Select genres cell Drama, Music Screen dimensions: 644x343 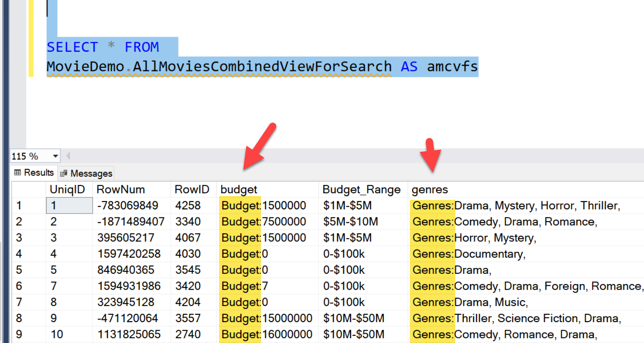[526, 302]
